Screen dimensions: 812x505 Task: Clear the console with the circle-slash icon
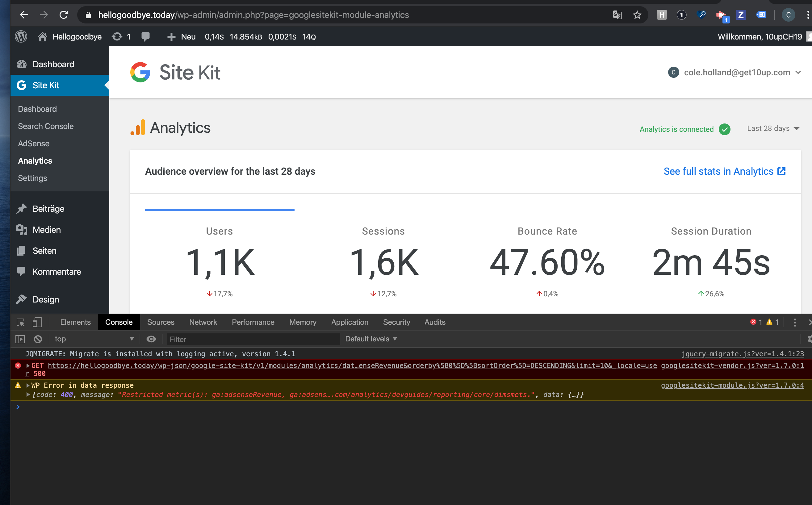37,339
